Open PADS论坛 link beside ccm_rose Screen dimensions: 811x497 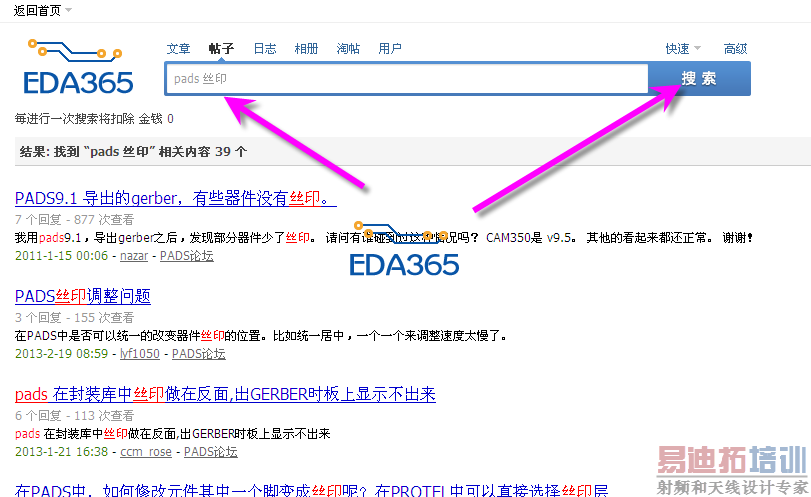(211, 452)
